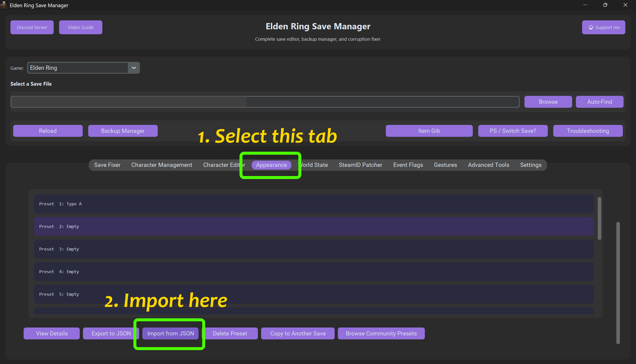Click the PS / Switch Save? button
Image resolution: width=636 pixels, height=364 pixels.
coord(513,131)
